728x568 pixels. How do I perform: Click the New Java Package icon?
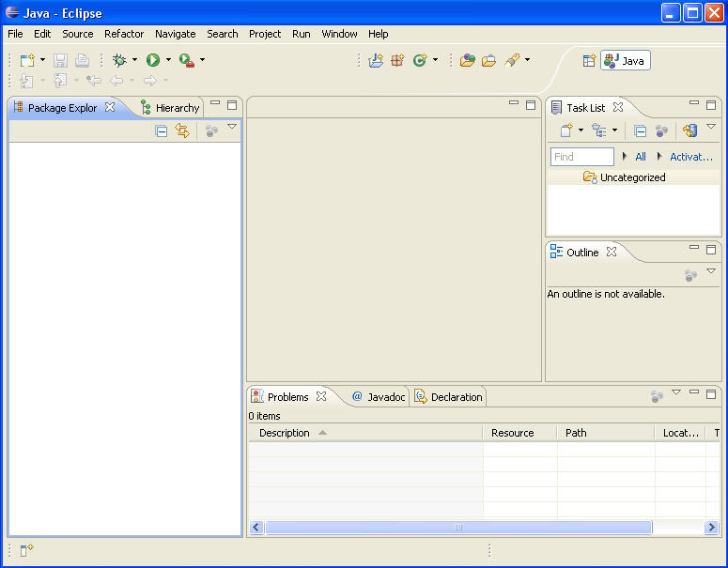pyautogui.click(x=397, y=60)
